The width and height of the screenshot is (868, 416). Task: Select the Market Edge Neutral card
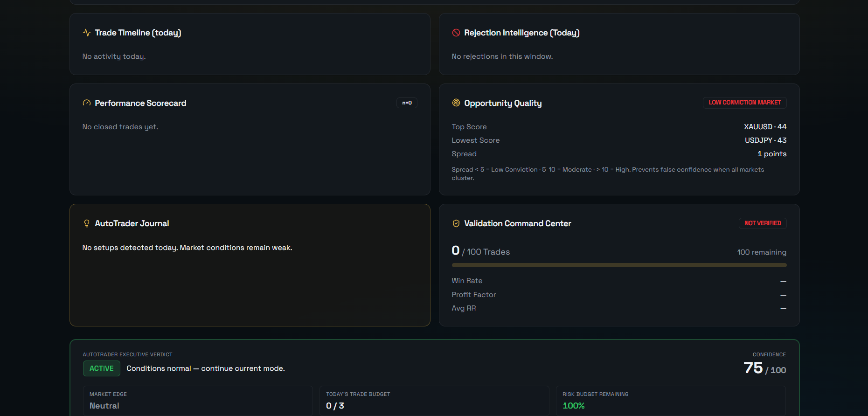[x=198, y=401]
